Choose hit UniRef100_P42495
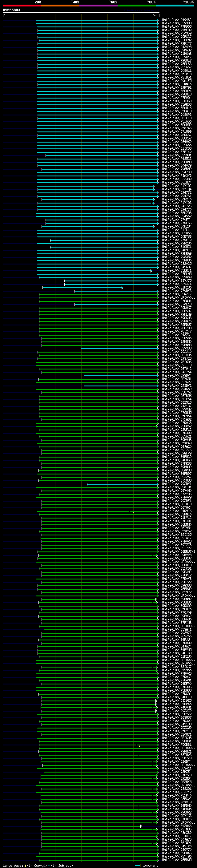The image size is (197, 868). [177, 47]
